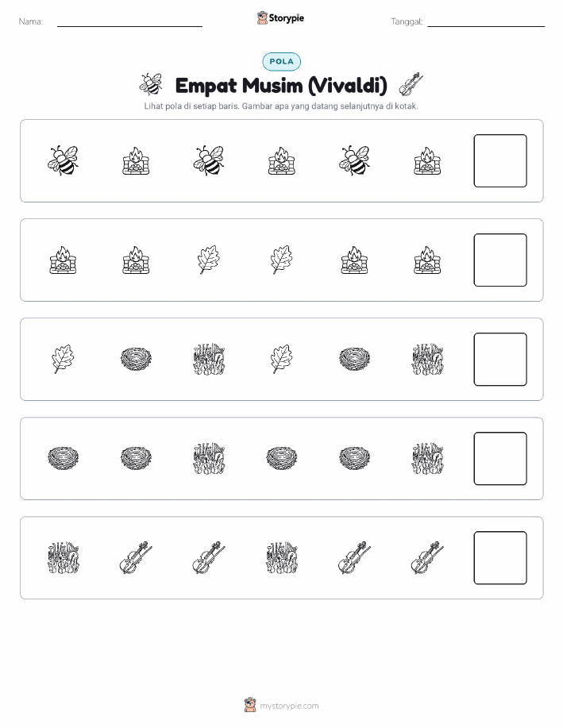Click the empty answer box in row one
The height and width of the screenshot is (728, 563).
[x=500, y=160]
